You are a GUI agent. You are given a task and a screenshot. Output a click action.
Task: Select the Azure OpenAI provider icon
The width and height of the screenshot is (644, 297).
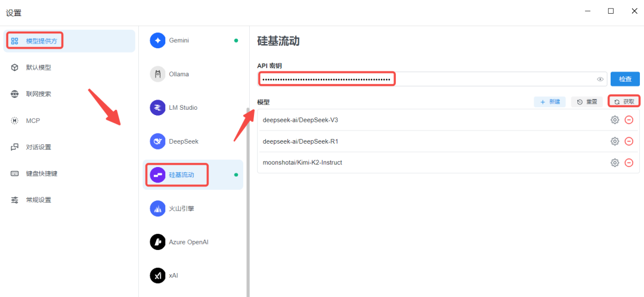tap(157, 242)
